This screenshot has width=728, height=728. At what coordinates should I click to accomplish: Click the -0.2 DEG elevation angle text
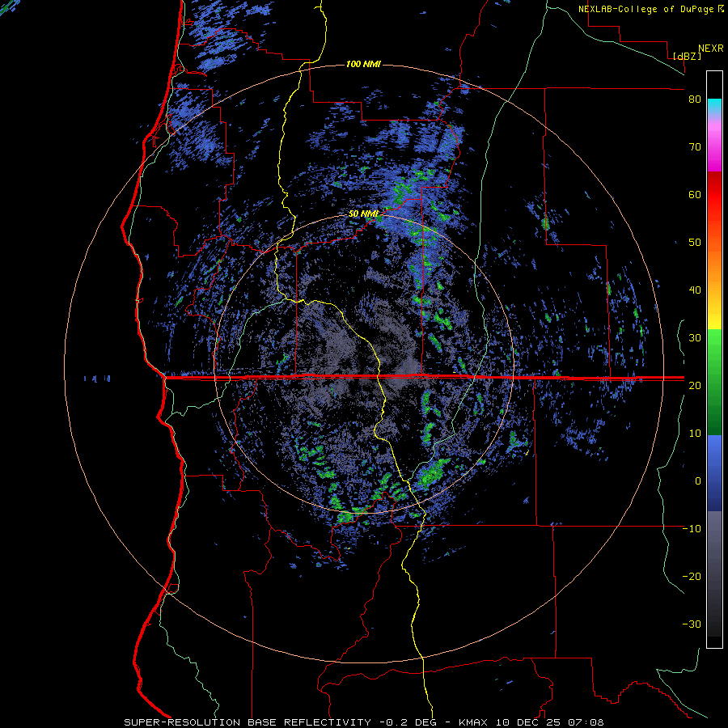[x=407, y=722]
